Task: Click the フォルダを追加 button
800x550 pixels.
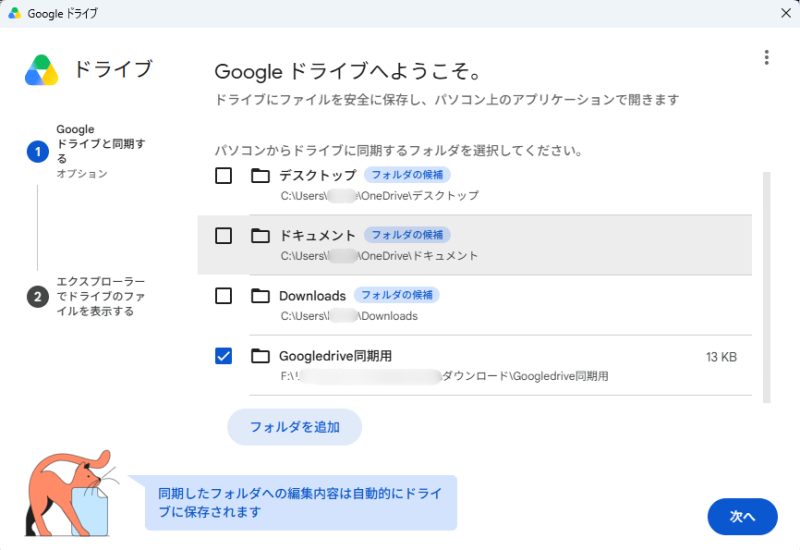Action: tap(294, 427)
